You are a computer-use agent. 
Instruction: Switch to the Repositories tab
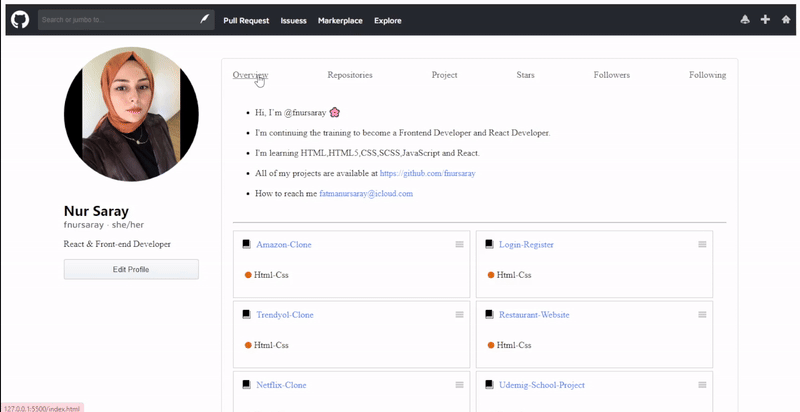point(350,75)
